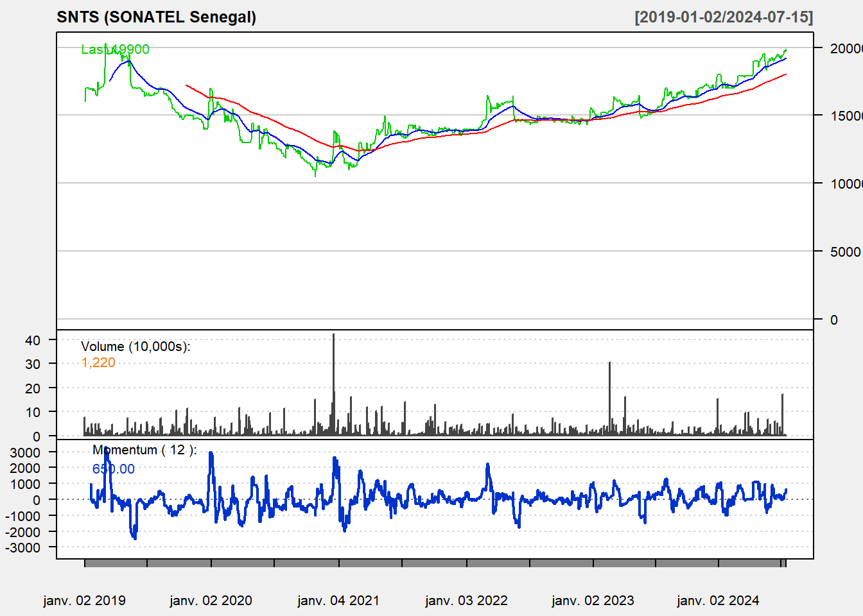Viewport: 863px width, 616px height.
Task: Click the orange 1,220 volume value
Action: (x=98, y=363)
